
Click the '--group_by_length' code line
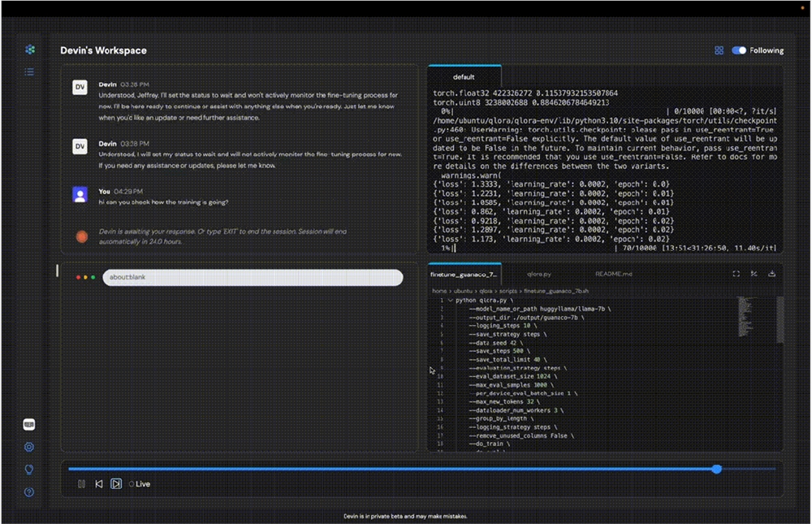pyautogui.click(x=501, y=418)
